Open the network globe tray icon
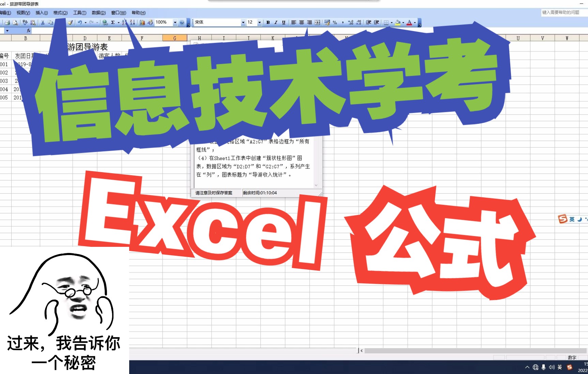The height and width of the screenshot is (374, 588). (536, 367)
